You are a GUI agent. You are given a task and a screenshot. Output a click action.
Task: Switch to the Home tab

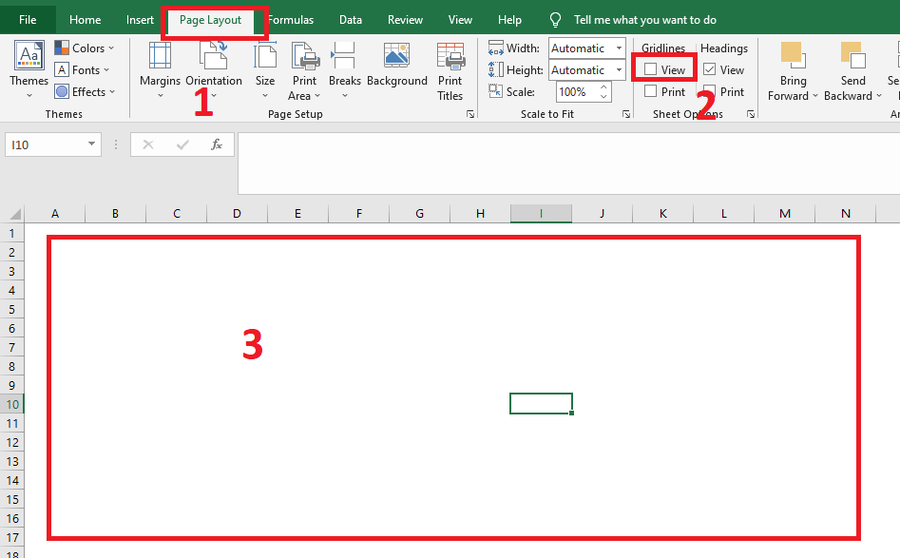pos(85,20)
